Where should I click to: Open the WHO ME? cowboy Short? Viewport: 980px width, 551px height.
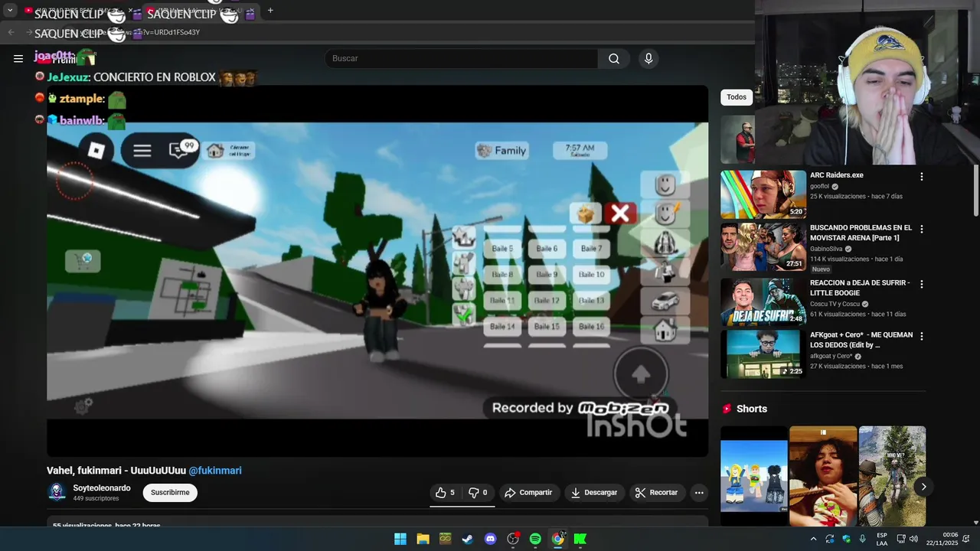point(892,476)
